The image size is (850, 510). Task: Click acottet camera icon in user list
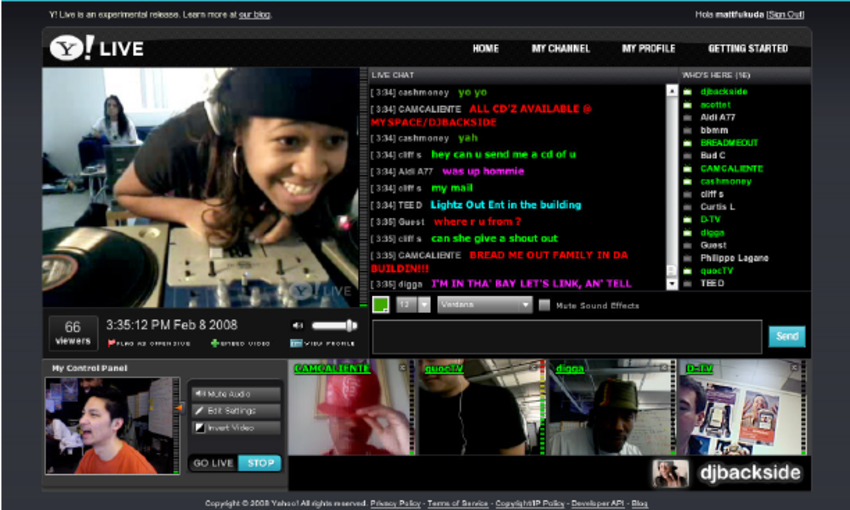pos(687,105)
